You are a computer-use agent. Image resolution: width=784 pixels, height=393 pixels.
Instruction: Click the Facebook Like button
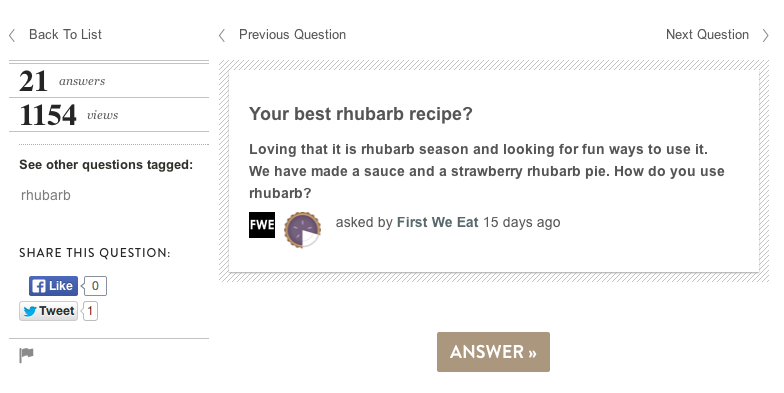[54, 286]
